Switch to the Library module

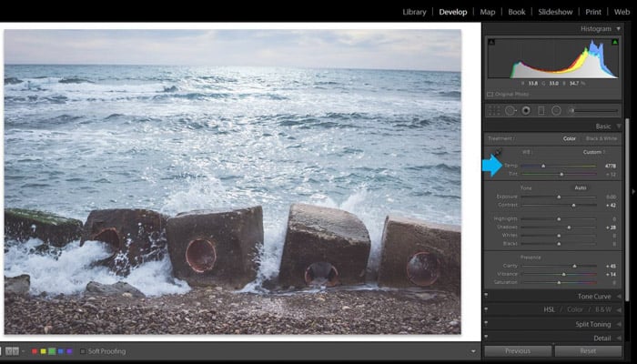click(414, 12)
